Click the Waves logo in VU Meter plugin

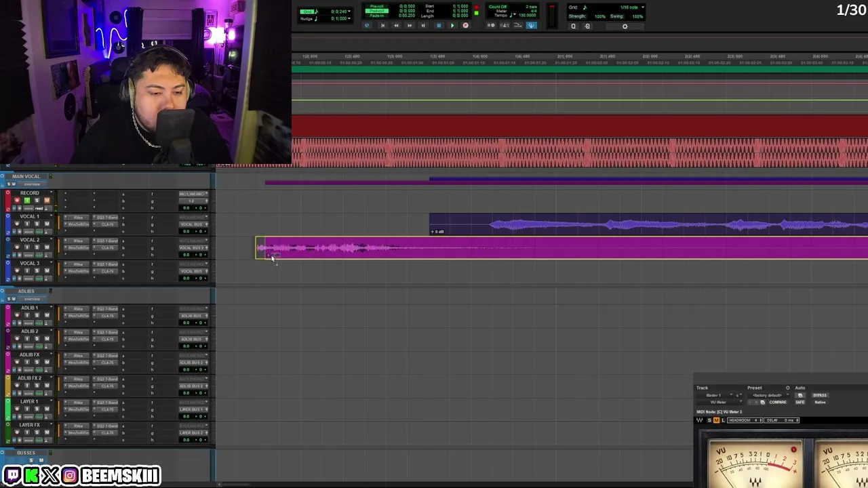[700, 420]
